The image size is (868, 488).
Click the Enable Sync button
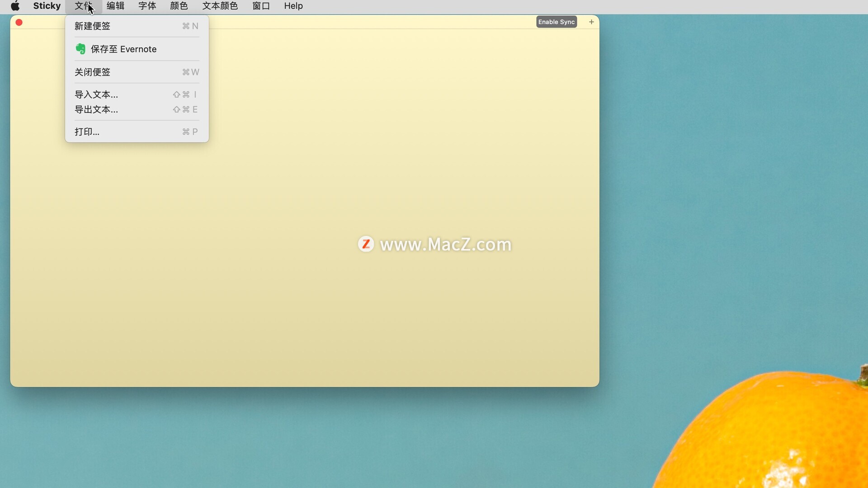pyautogui.click(x=557, y=22)
